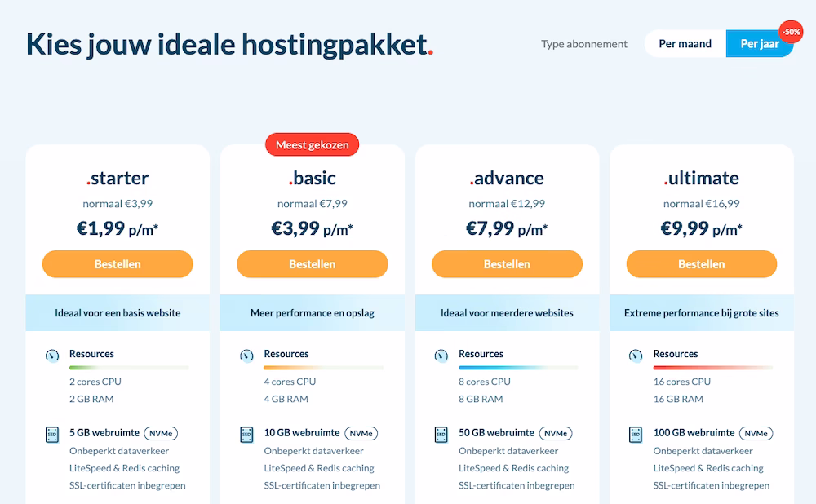Click the Meest gekozen badge
This screenshot has width=816, height=504.
coord(313,144)
